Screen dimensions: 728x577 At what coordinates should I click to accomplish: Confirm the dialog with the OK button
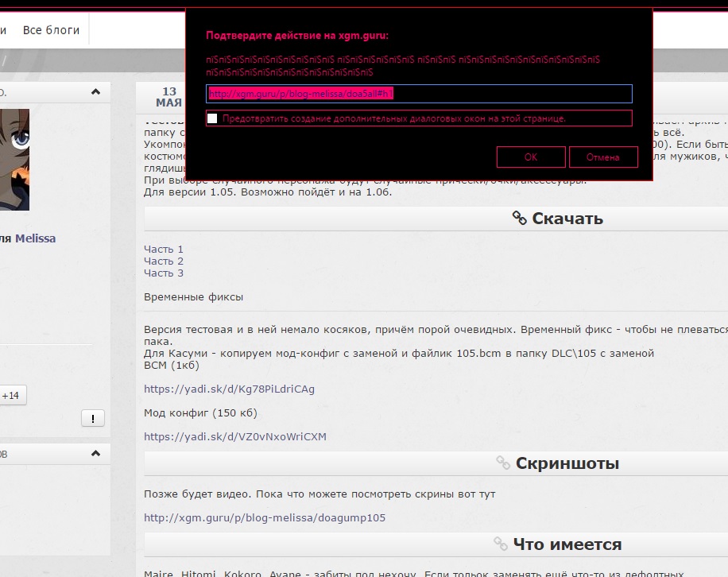click(531, 157)
